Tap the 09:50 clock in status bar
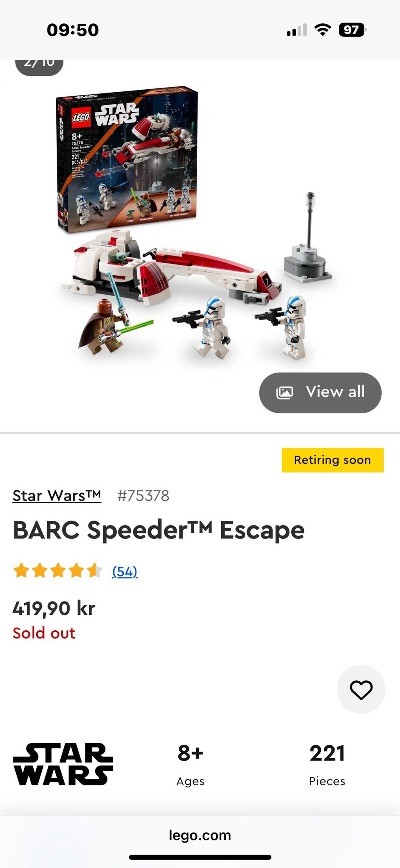400x868 pixels. click(x=73, y=30)
